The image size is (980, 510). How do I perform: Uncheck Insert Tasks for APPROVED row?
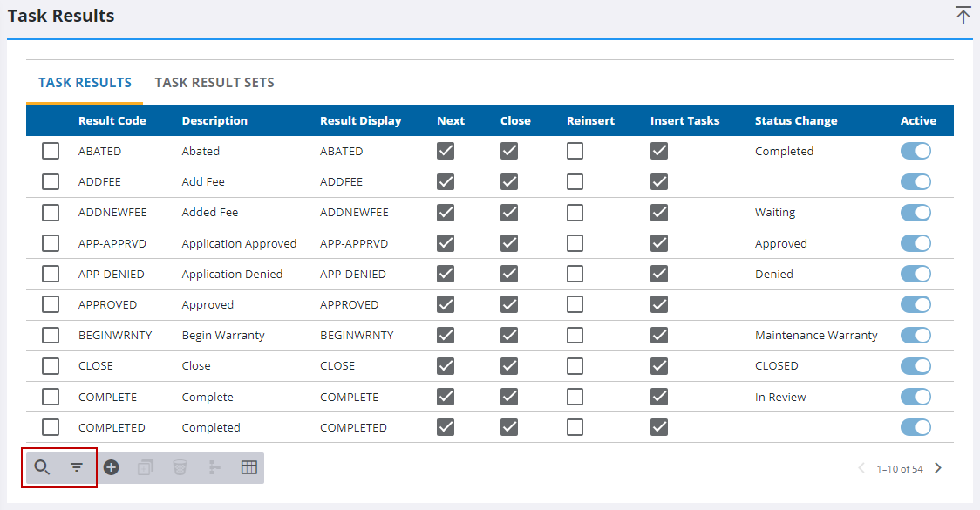[x=659, y=304]
